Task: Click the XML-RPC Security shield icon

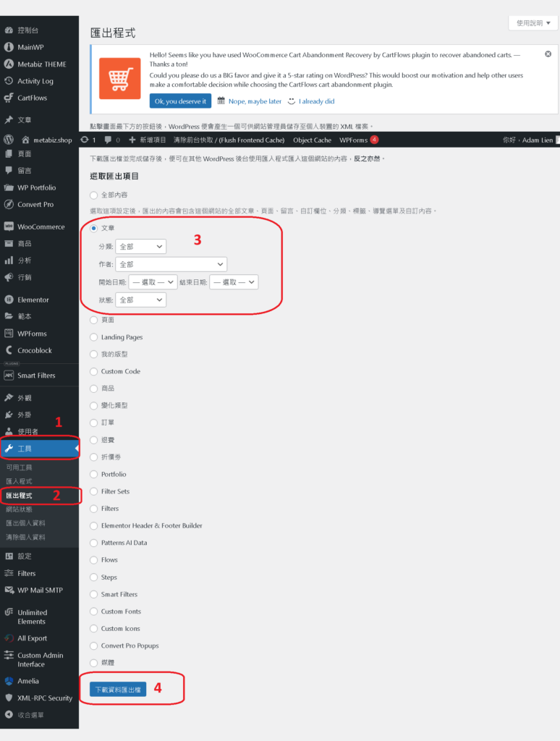Action: pos(9,698)
